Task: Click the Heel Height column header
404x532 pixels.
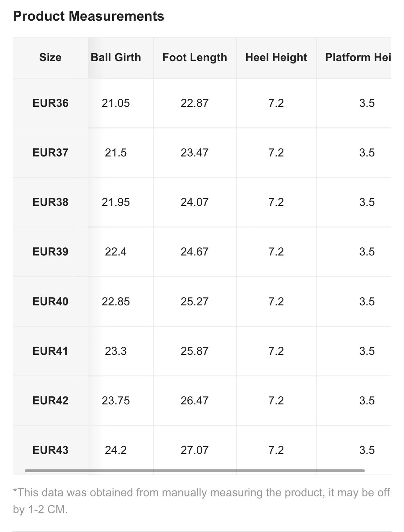Action: click(276, 57)
